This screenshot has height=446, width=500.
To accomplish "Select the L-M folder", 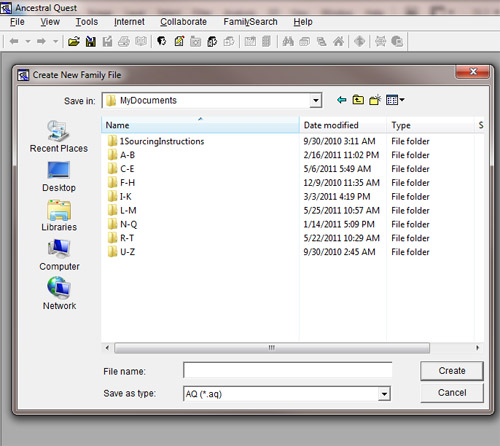I will pos(122,210).
